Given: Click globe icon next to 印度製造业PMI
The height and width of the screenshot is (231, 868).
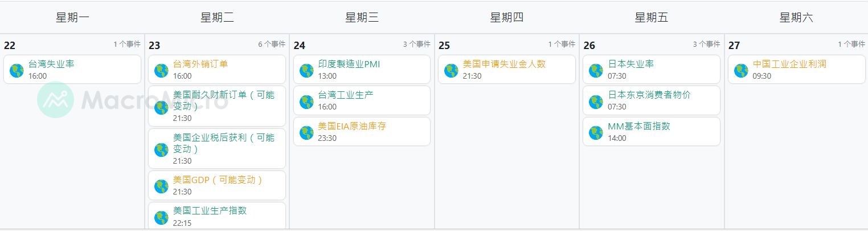Looking at the screenshot, I should (306, 70).
